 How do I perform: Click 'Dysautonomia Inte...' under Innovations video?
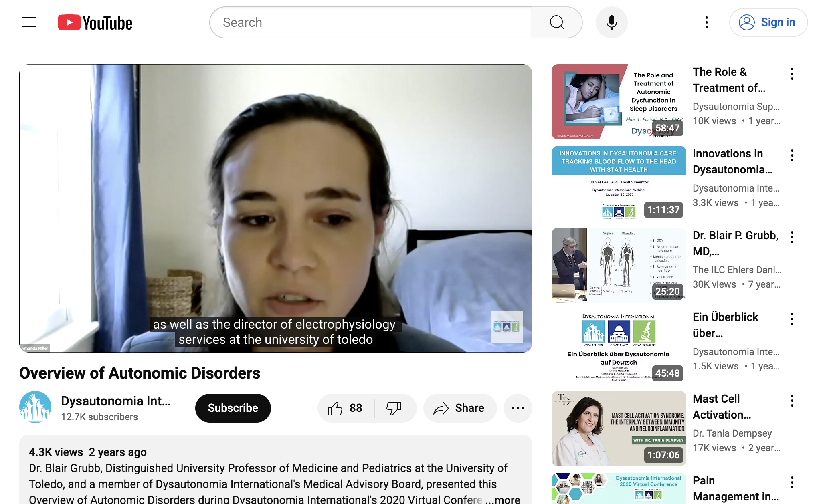click(736, 188)
